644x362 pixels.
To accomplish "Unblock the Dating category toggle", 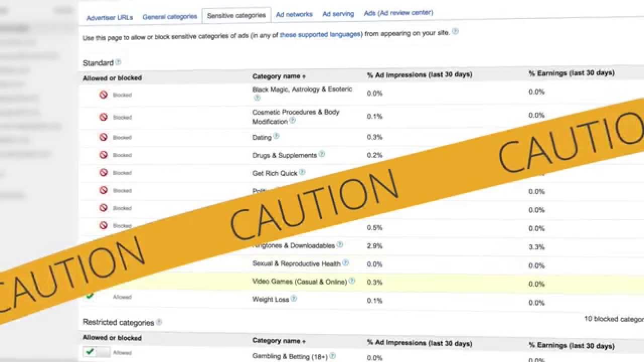I will pos(103,137).
